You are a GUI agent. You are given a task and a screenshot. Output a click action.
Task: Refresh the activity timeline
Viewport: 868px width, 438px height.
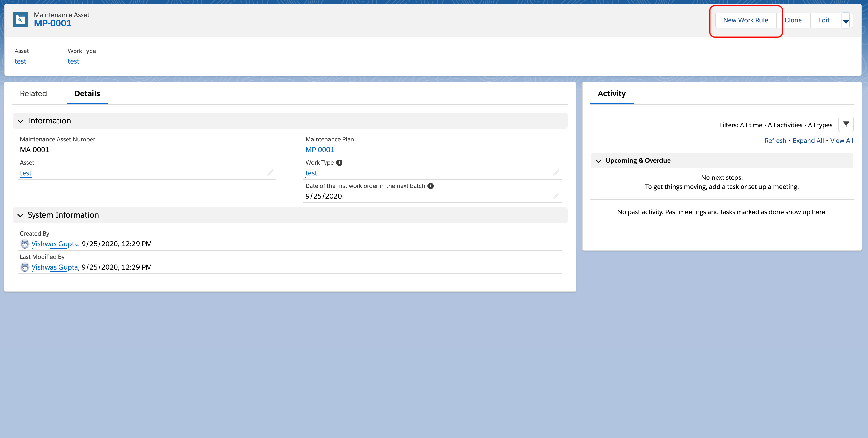(775, 141)
